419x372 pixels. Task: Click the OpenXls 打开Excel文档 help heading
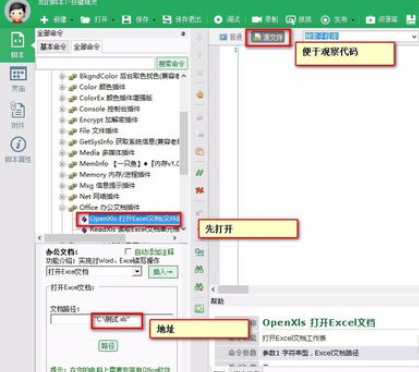[x=319, y=323]
